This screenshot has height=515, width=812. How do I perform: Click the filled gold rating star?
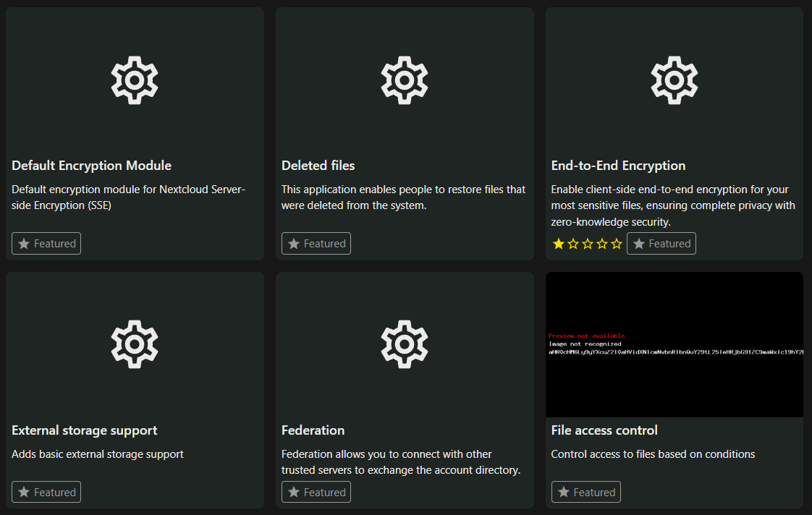pos(558,244)
